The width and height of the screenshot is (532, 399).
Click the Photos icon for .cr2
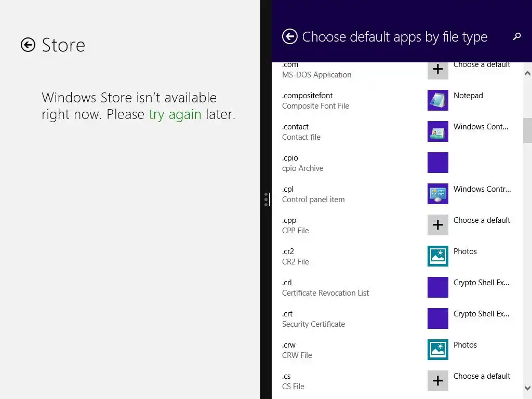(x=437, y=256)
